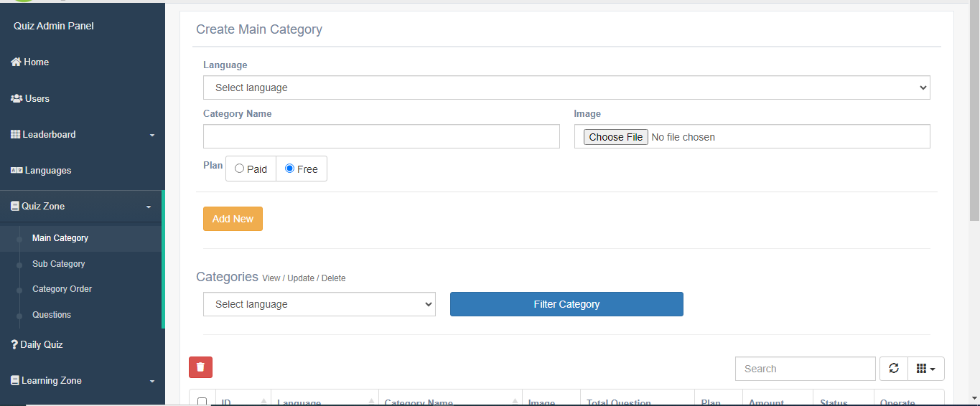
Task: Open Sub Category in sidebar
Action: point(58,264)
